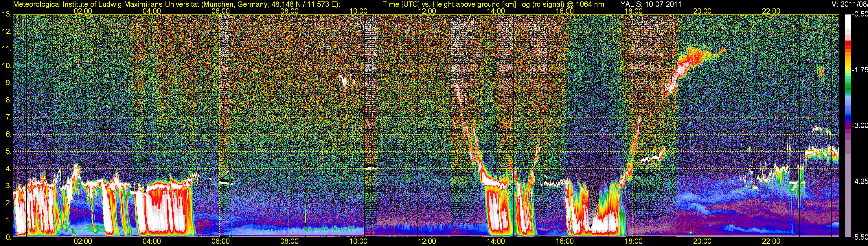Viewport: 868px width, 246px height.
Task: Click the '11.' height axis label
Action: (x=7, y=49)
